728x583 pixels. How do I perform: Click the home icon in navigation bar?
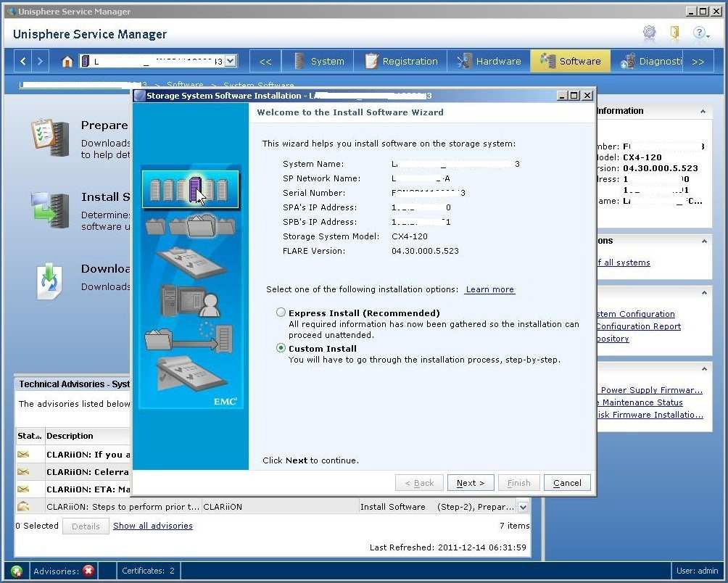[67, 61]
